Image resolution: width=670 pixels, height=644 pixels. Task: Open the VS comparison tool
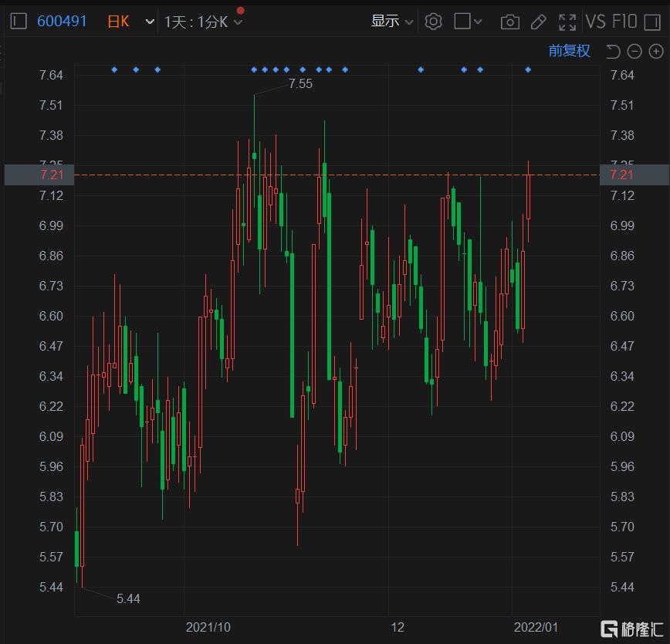coord(596,22)
